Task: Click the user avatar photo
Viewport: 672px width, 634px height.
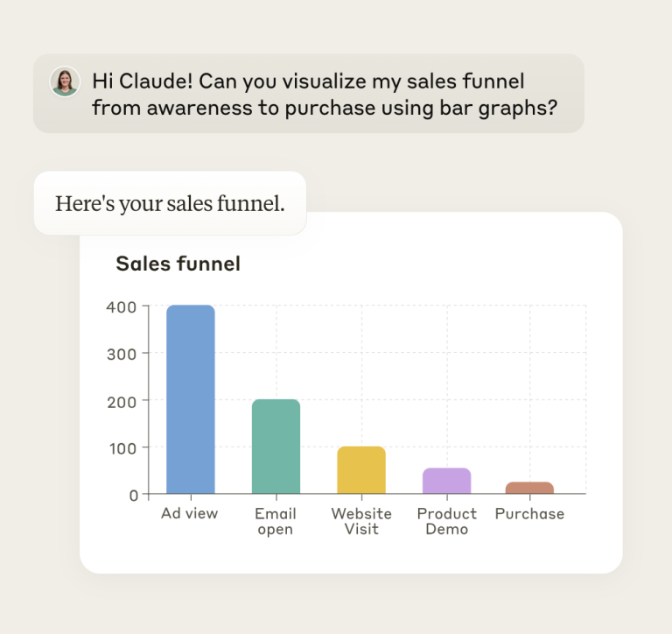Action: 65,81
